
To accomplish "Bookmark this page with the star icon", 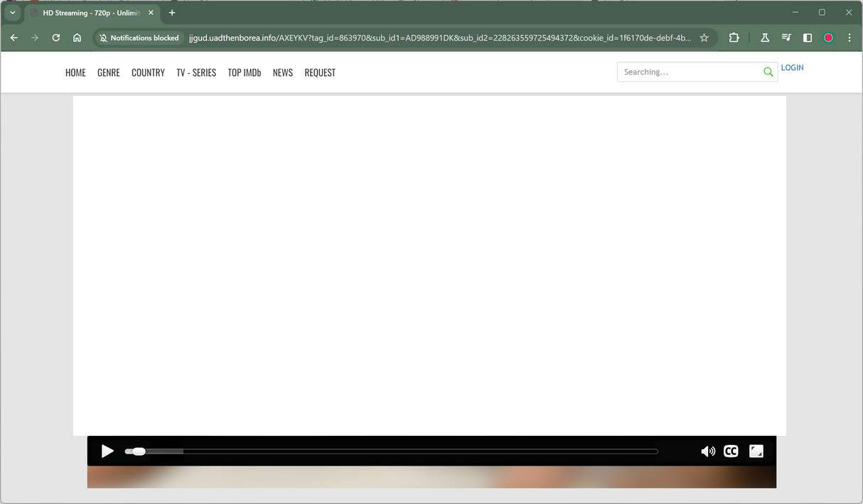I will pyautogui.click(x=704, y=38).
